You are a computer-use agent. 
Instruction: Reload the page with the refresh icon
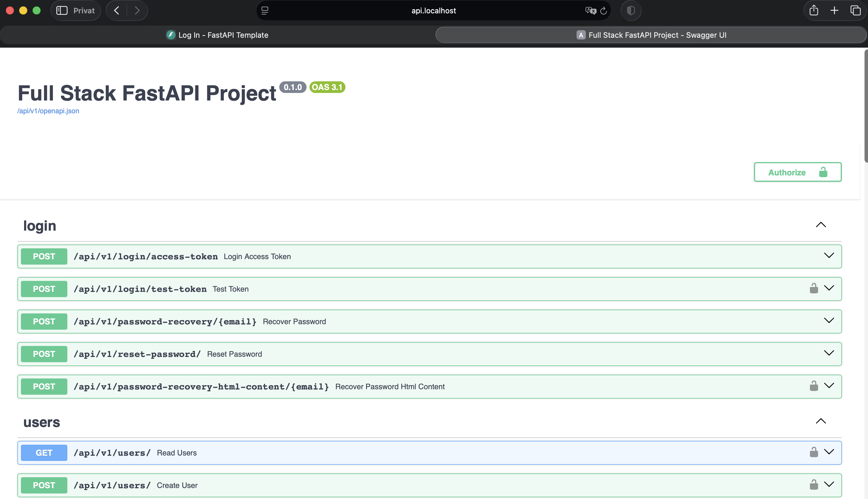click(x=604, y=11)
